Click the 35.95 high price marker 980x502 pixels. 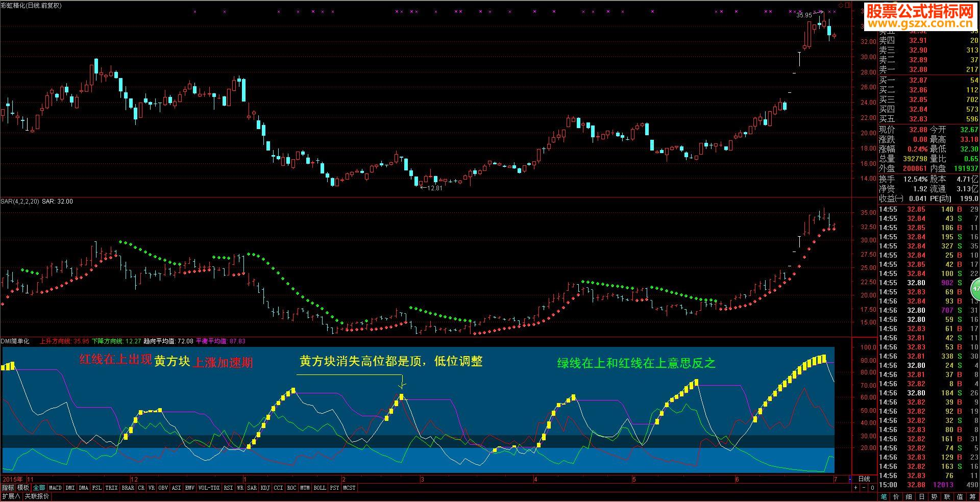(x=804, y=15)
